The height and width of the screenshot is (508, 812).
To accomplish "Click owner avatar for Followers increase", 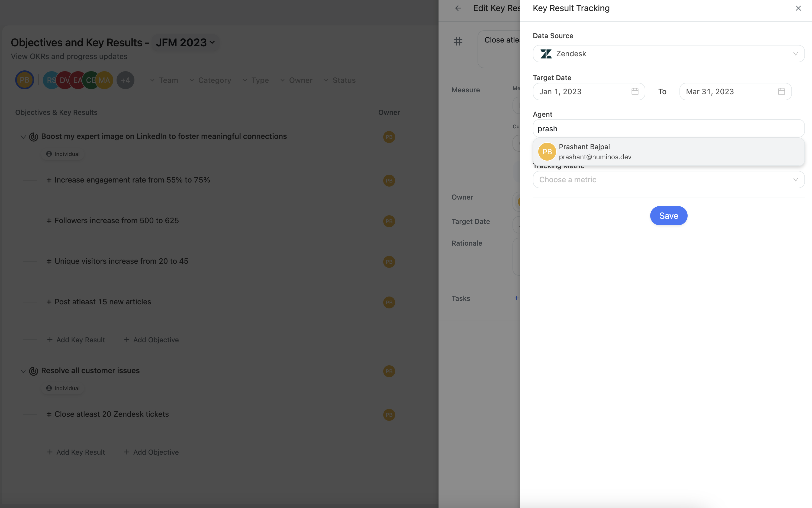I will point(389,221).
